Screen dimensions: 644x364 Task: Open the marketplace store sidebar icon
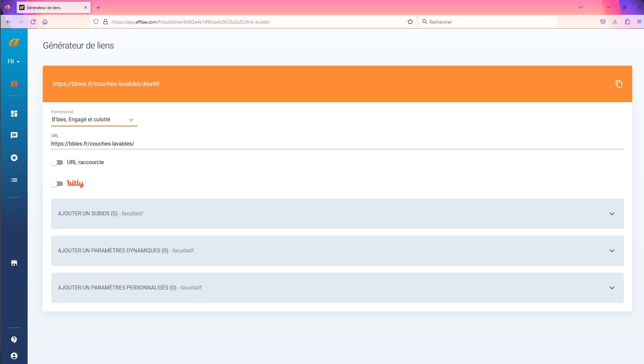pyautogui.click(x=14, y=263)
